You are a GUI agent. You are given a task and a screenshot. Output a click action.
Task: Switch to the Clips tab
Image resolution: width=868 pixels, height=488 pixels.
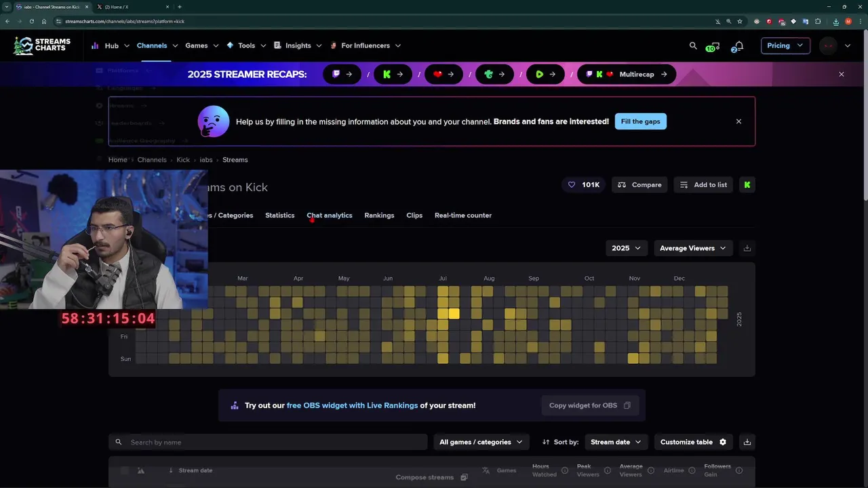(414, 216)
